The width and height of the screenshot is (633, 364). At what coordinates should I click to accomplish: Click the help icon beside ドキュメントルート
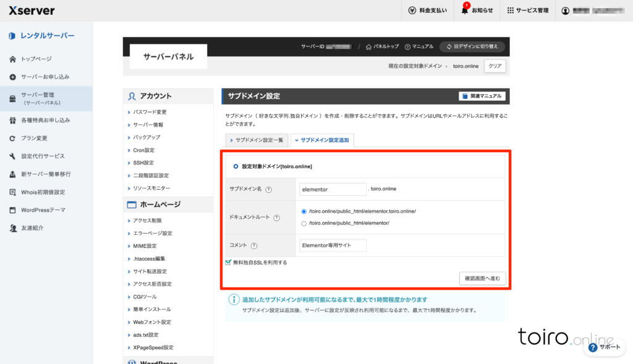point(276,218)
